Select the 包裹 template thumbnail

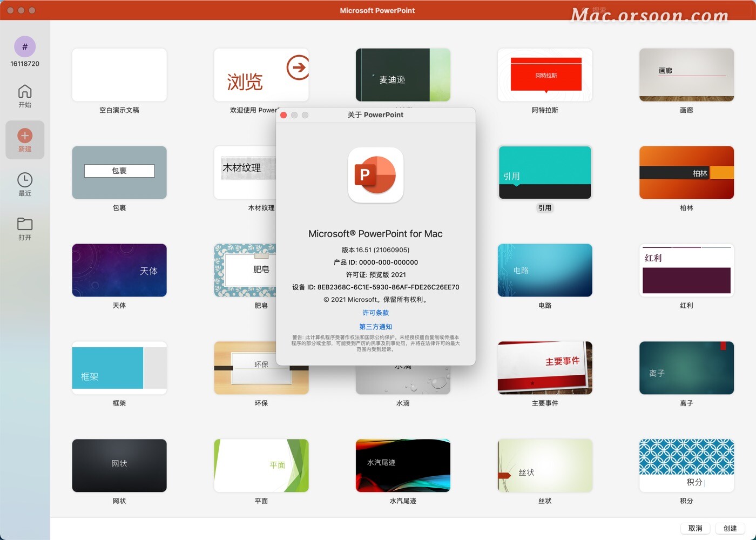pyautogui.click(x=119, y=172)
